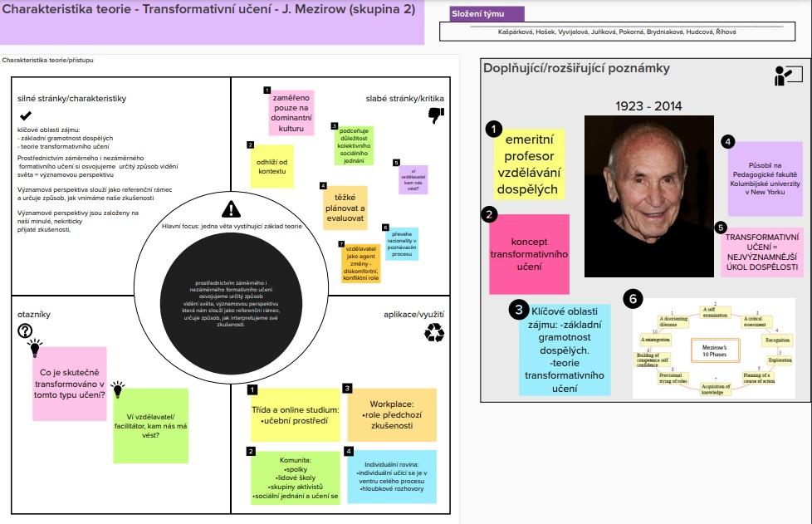Screen dimensions: 812x524
Task: Select the portrait photo of J. Mezirow
Action: [648, 196]
